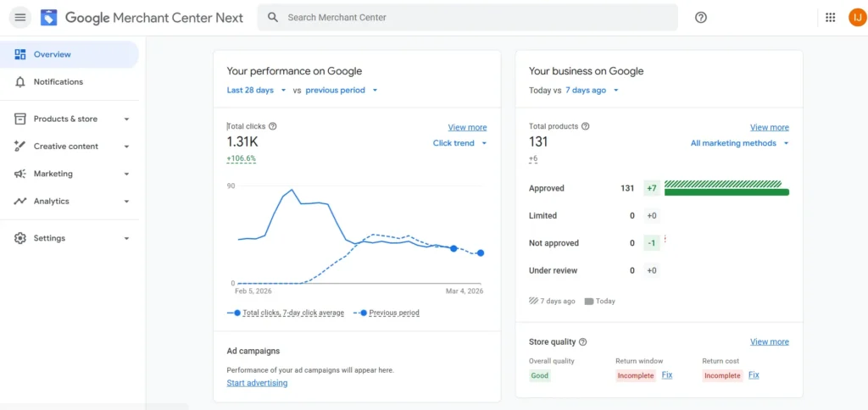Open the IJ account avatar
Screen dimensions: 868x410
857,17
